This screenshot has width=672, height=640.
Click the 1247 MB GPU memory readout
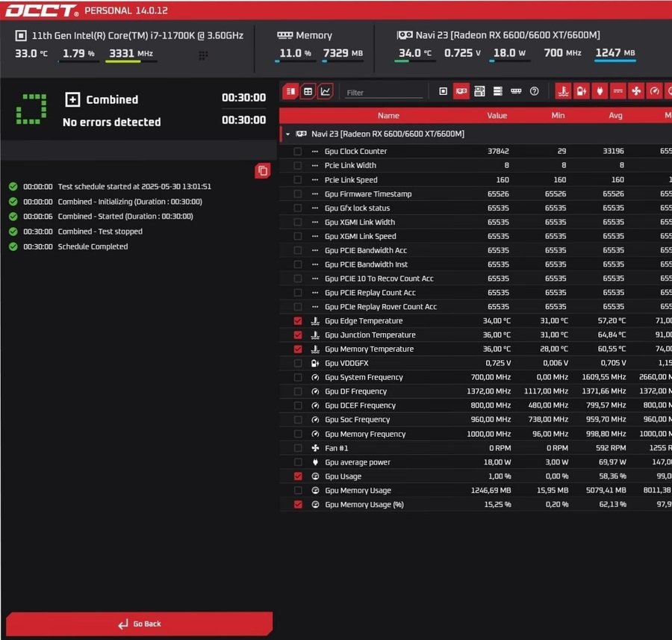click(x=615, y=53)
